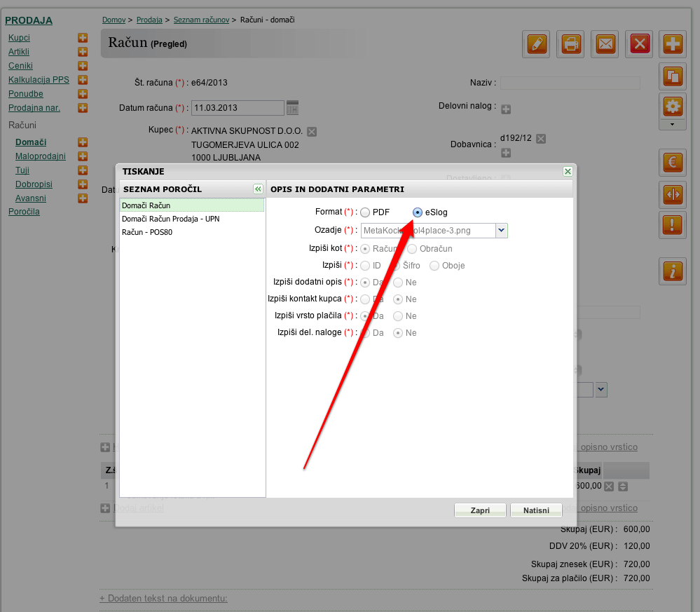The image size is (700, 612).
Task: Click Dodaten tekst na dokumentu link
Action: coord(163,598)
